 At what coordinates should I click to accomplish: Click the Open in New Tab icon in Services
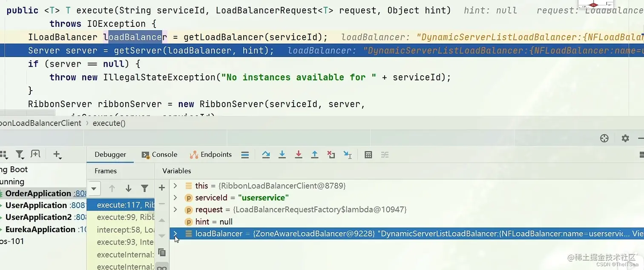click(36, 154)
